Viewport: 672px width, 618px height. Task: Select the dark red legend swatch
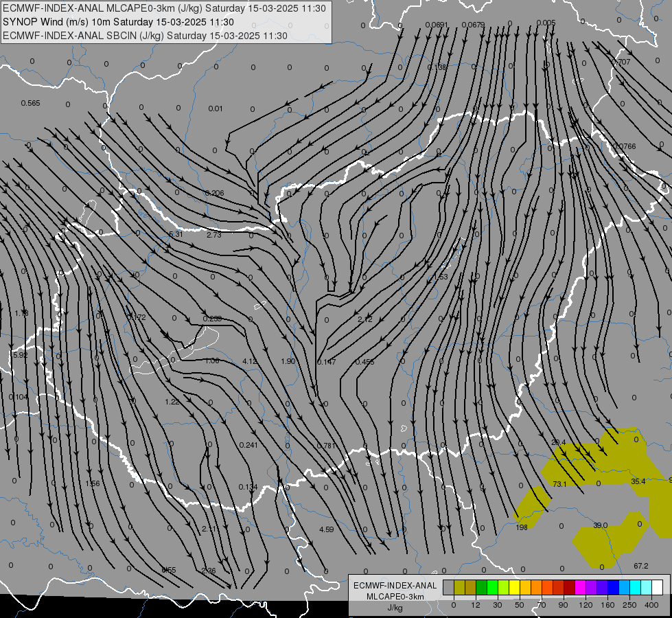(x=570, y=588)
